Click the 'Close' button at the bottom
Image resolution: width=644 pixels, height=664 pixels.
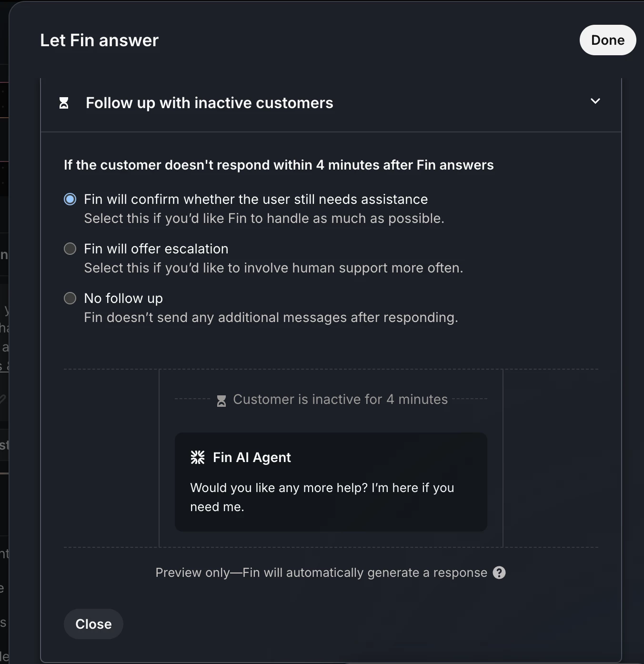point(93,624)
